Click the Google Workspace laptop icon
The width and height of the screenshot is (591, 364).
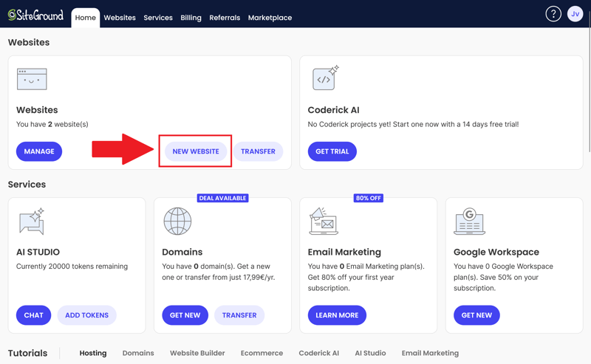coord(469,222)
